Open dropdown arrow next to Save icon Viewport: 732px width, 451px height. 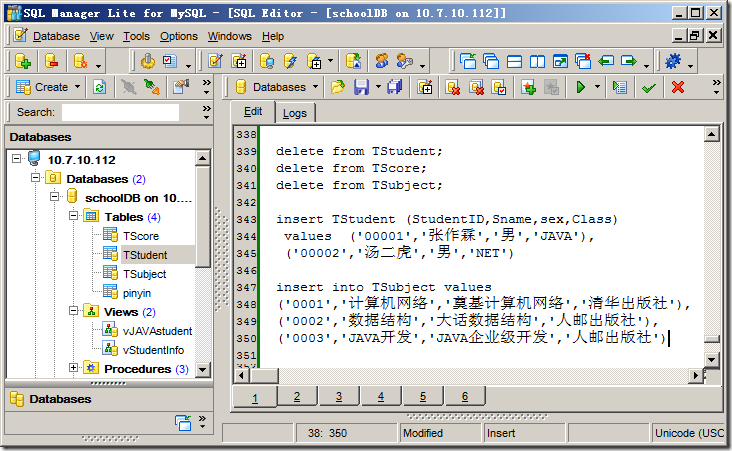378,87
